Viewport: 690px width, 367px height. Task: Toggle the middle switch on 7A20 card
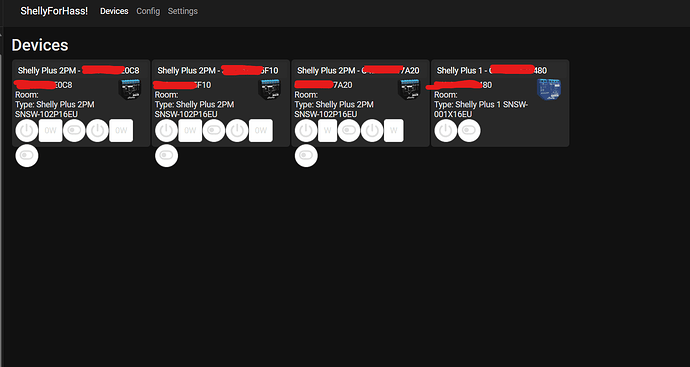(349, 131)
